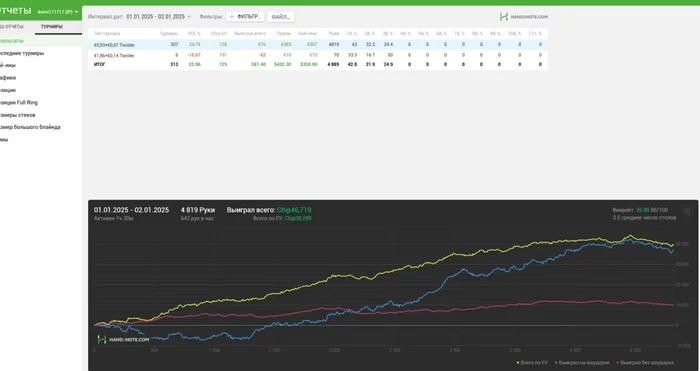Screen dimensions: 700x371
Task: Sort by Турниры column header
Action: 169,33
